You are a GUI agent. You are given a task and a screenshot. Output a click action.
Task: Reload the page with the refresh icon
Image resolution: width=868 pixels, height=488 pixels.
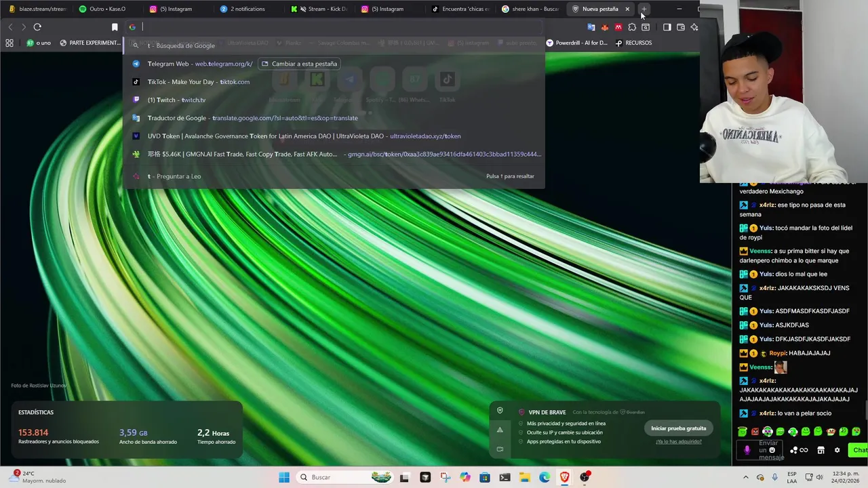[x=37, y=27]
